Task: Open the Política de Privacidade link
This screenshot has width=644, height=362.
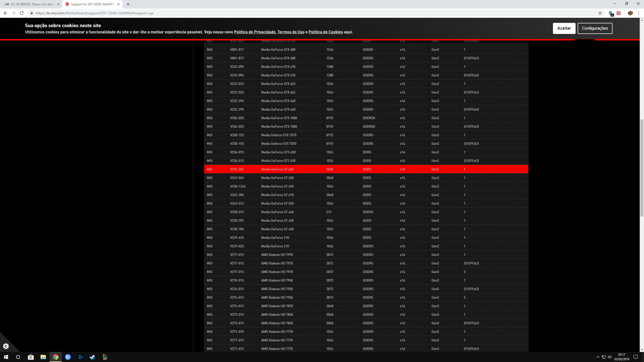Action: (x=255, y=32)
